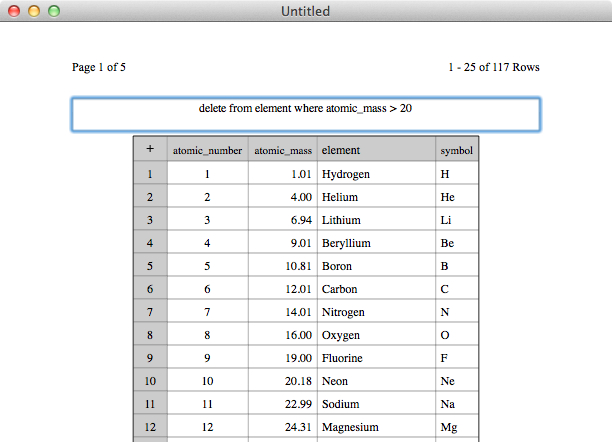The height and width of the screenshot is (442, 612).
Task: Click the 'Page 1 of 5' label
Action: tap(99, 67)
